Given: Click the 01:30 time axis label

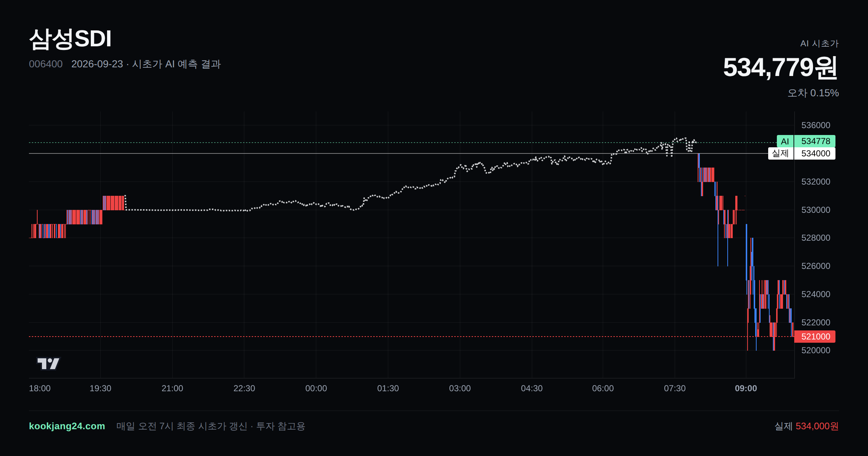Looking at the screenshot, I should (x=388, y=388).
